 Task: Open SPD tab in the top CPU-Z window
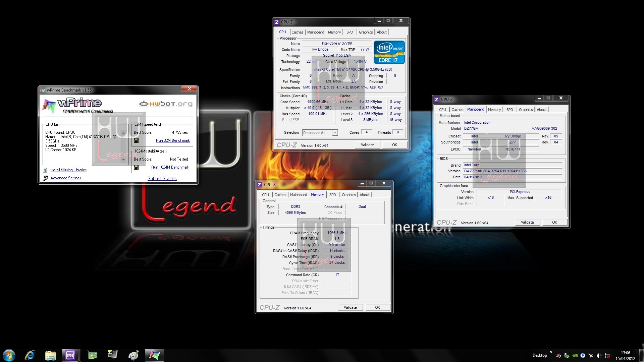click(x=350, y=32)
